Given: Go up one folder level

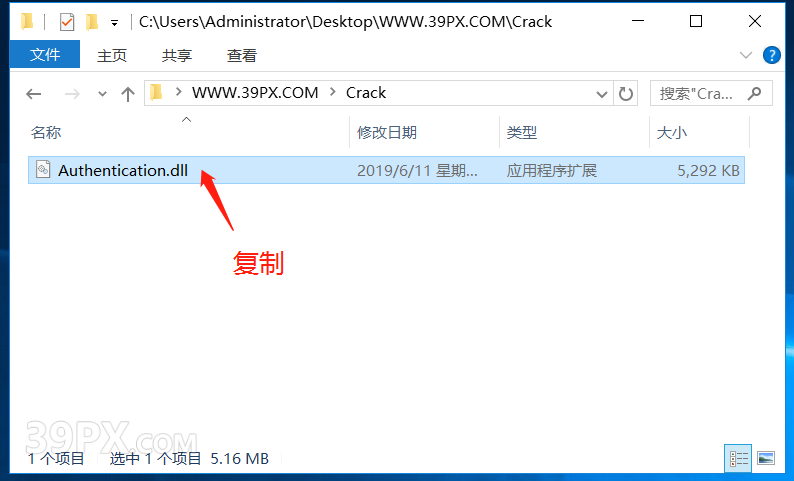Looking at the screenshot, I should coord(128,94).
